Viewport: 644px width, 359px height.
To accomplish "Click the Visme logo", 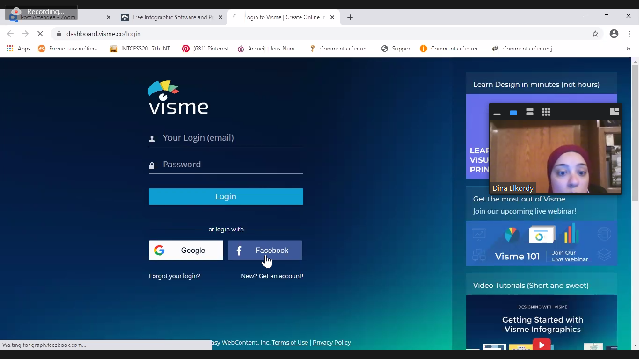I will (178, 97).
